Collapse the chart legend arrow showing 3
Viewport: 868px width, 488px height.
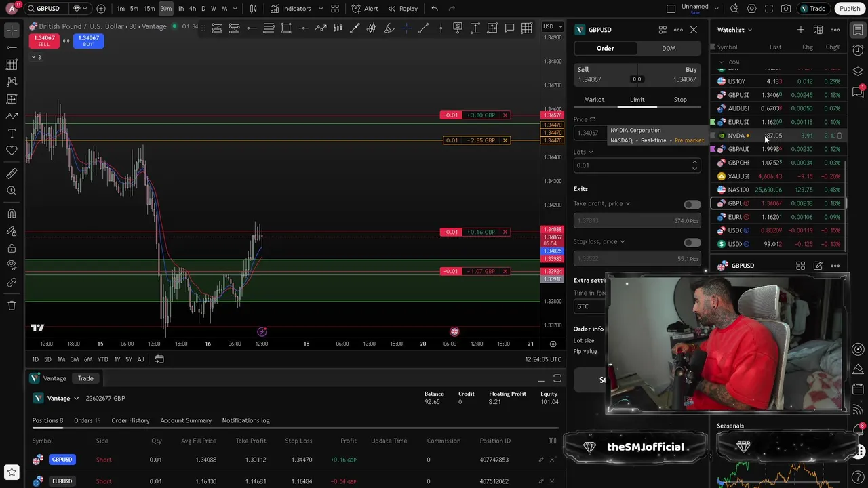(x=36, y=57)
